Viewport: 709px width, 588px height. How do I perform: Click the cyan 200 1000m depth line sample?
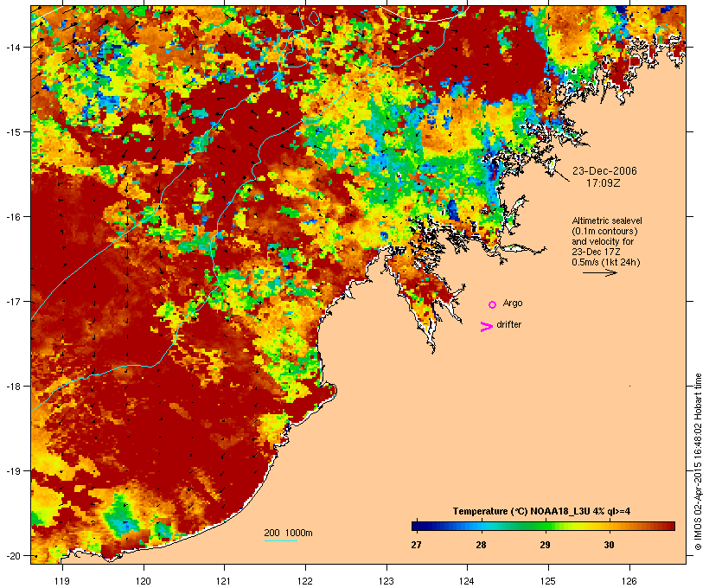(x=281, y=540)
